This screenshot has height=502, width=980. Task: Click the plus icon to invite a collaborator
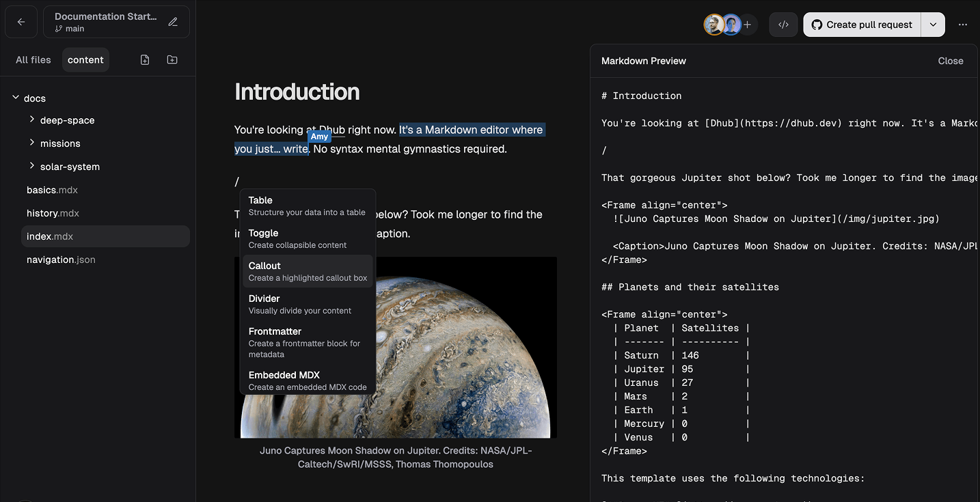747,24
